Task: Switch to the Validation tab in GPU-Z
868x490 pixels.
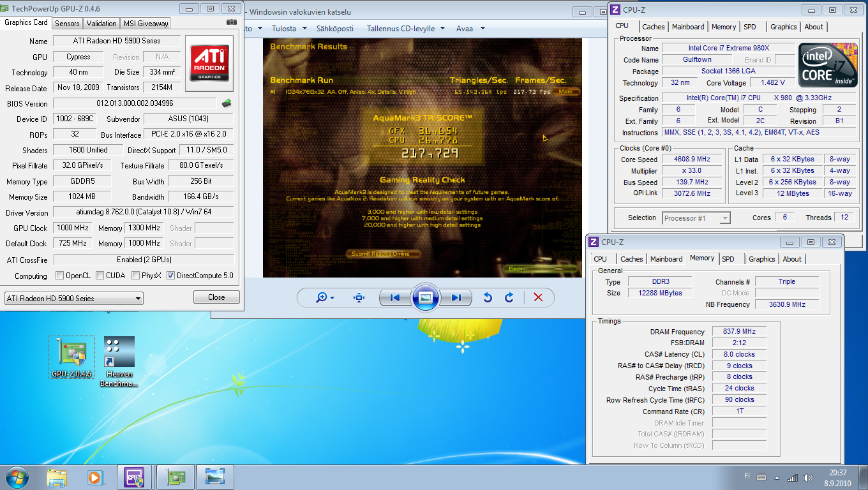Action: click(x=101, y=23)
